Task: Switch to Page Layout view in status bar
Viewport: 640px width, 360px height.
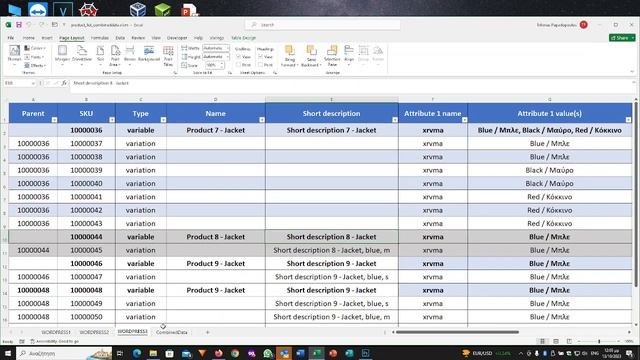Action: [x=556, y=341]
